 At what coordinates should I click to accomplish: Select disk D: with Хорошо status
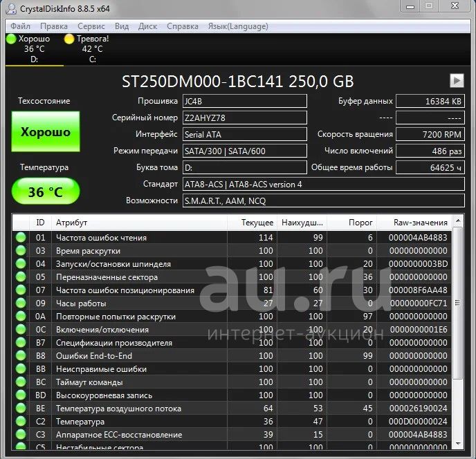pos(35,49)
